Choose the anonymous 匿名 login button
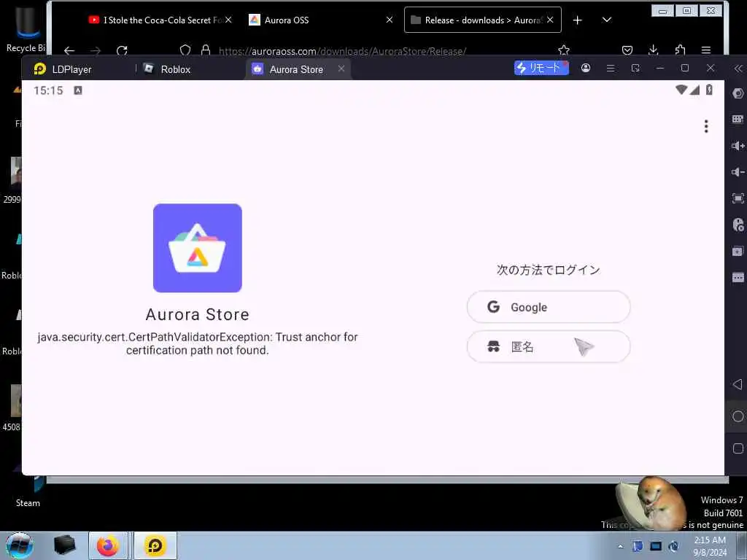 [549, 346]
